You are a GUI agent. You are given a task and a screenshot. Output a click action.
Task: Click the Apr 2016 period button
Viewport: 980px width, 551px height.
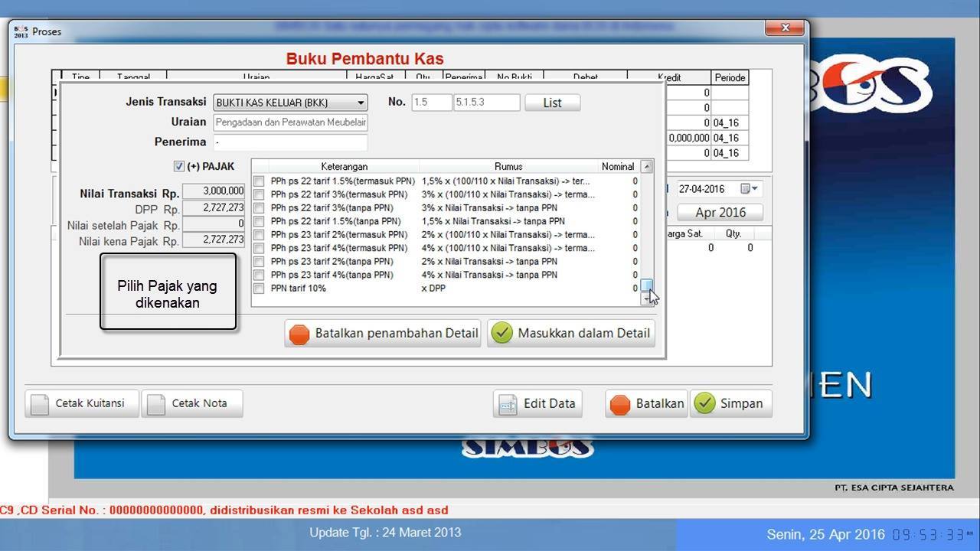click(x=720, y=212)
